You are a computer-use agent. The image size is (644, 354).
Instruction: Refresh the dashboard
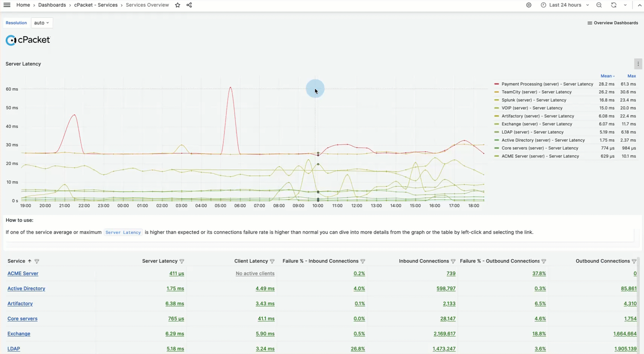click(613, 5)
